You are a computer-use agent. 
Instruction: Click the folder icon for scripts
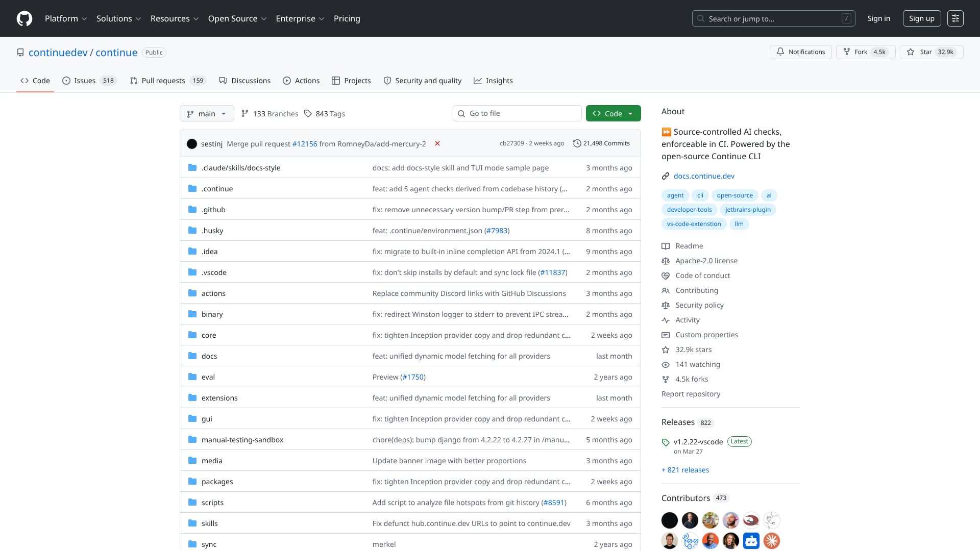tap(192, 502)
